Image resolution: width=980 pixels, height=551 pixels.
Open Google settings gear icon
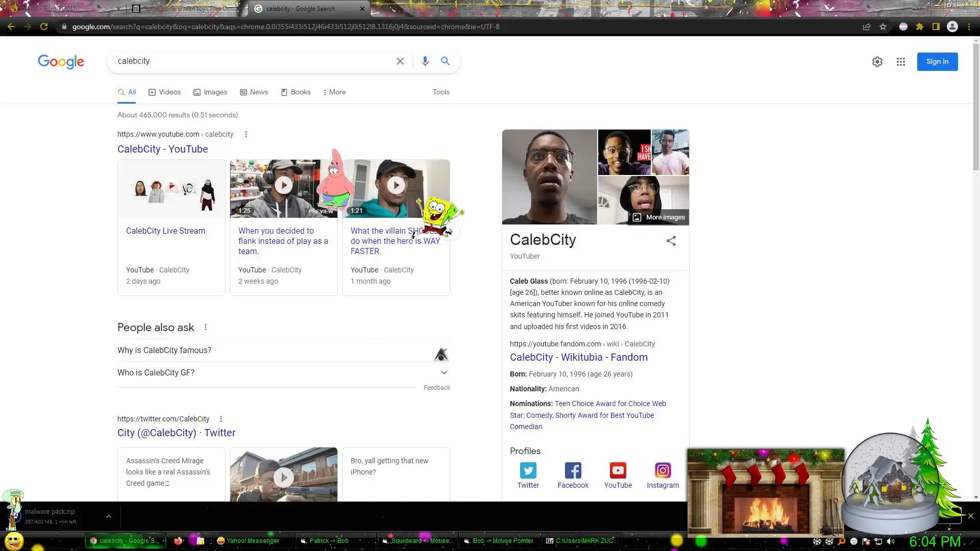[877, 62]
